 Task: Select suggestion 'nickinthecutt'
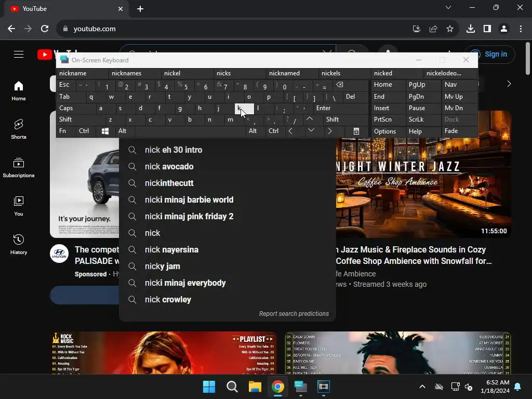[228, 183]
